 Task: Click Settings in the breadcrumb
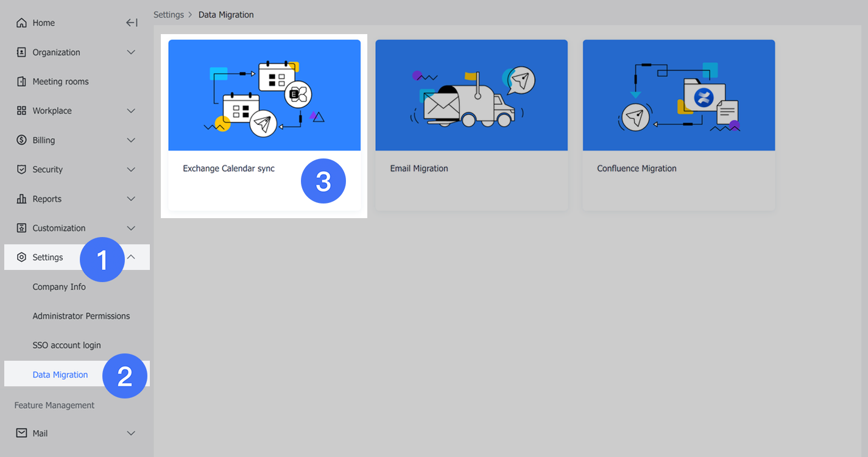[169, 15]
